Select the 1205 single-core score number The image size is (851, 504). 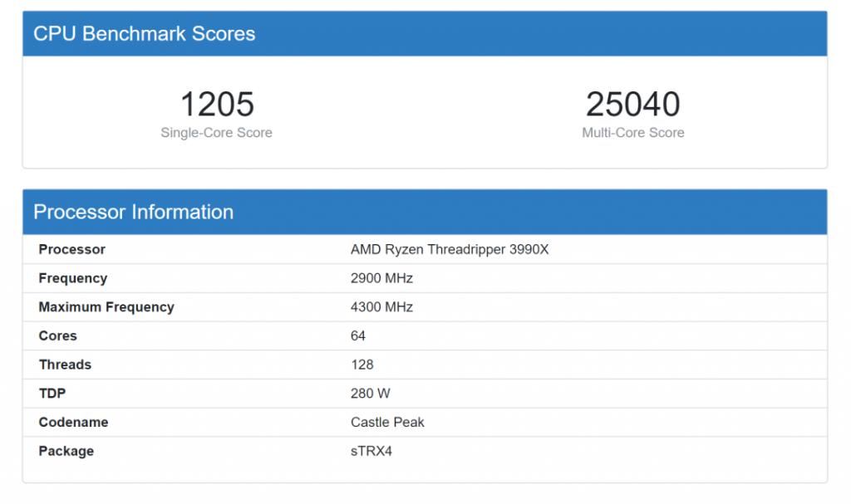[x=217, y=105]
